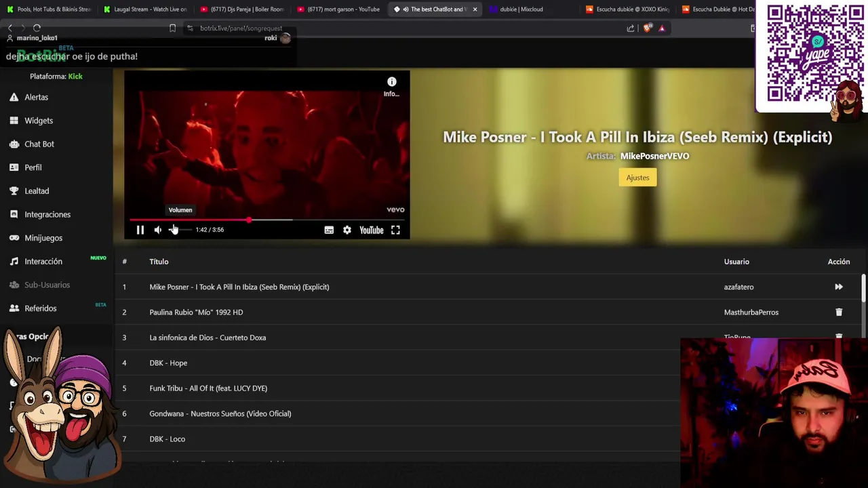This screenshot has width=868, height=488.
Task: Click the Referidos people icon
Action: point(14,308)
